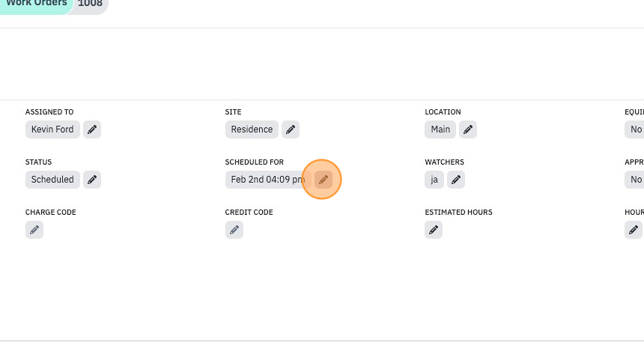Click the No chip under Approval column
The image size is (644, 360).
[x=635, y=180]
